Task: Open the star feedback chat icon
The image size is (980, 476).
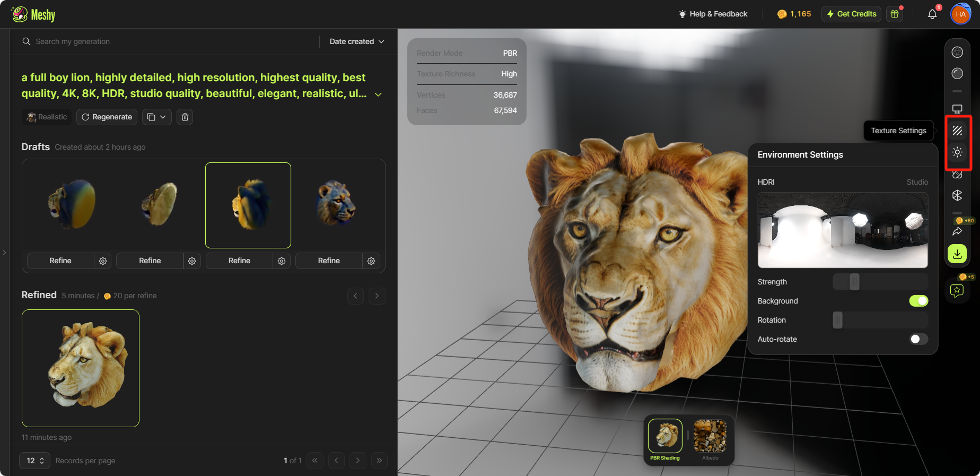Action: 957,290
